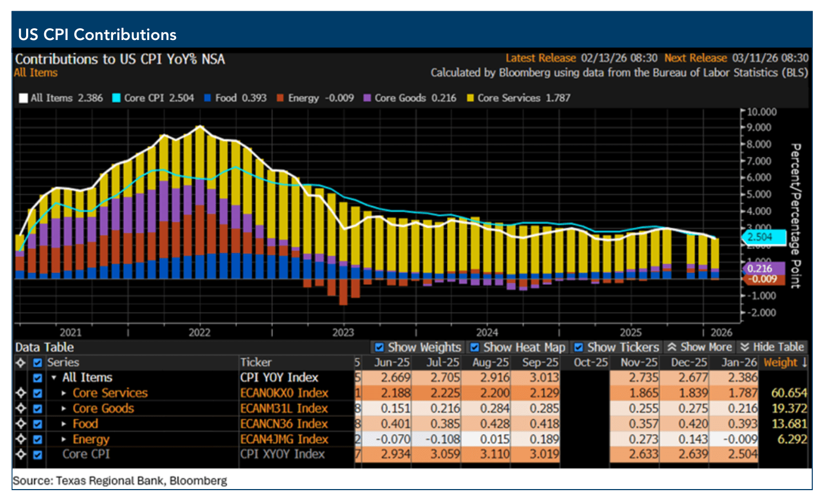The image size is (824, 504).
Task: Click the move handle icon beside Core Goods
Action: tap(21, 409)
